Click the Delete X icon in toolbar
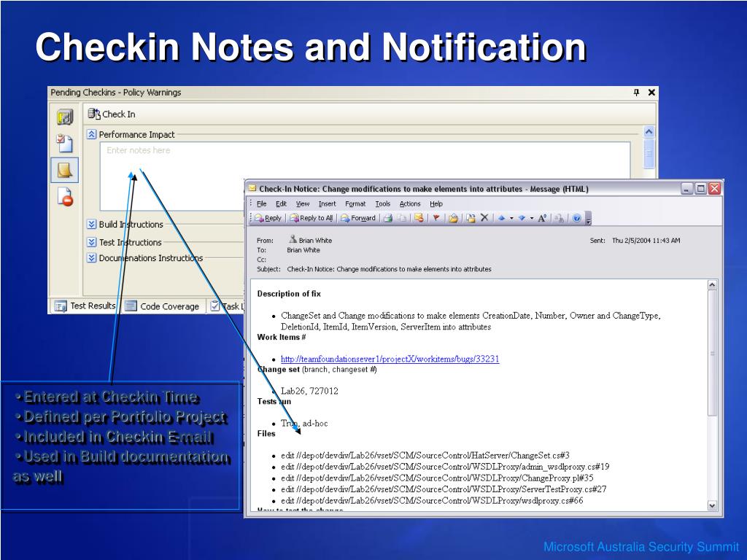The height and width of the screenshot is (560, 747). (x=484, y=218)
